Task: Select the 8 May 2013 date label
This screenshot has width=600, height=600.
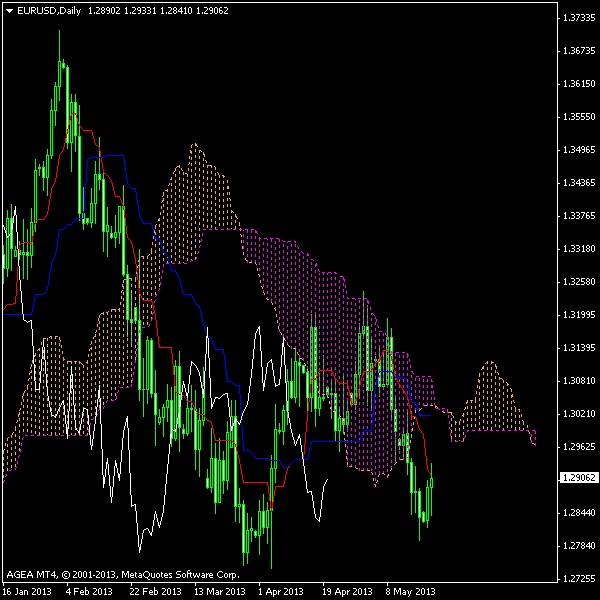Action: (x=412, y=590)
